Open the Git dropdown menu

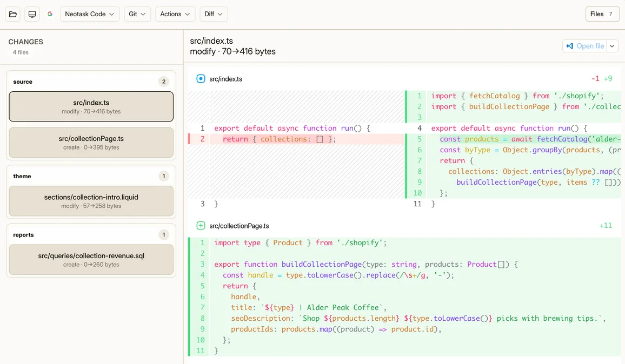137,14
